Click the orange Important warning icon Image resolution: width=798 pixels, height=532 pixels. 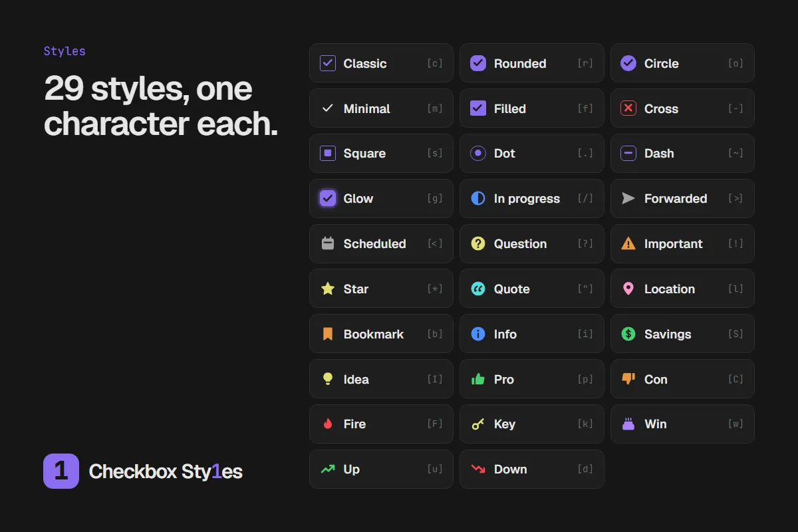pos(628,243)
